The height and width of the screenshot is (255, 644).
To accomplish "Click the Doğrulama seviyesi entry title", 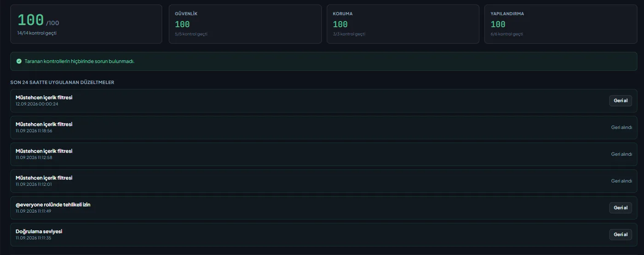I will pos(39,231).
